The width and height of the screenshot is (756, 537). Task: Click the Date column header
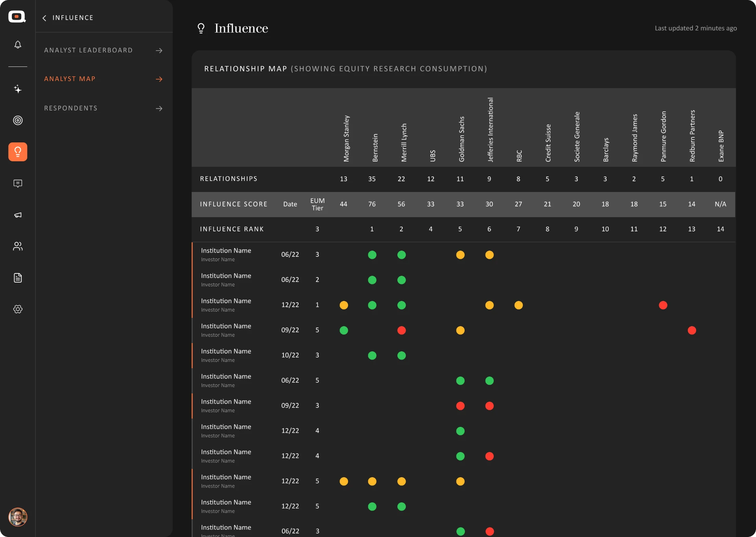[290, 204]
